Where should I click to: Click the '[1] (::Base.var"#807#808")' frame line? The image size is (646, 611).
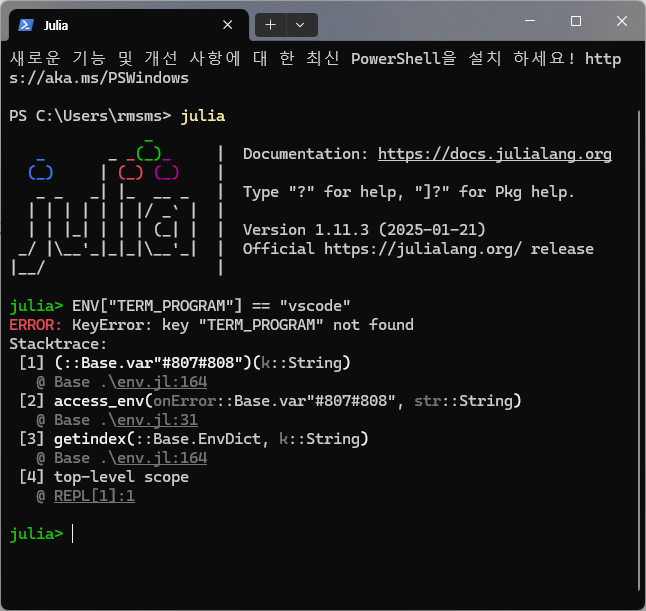[x=185, y=363]
